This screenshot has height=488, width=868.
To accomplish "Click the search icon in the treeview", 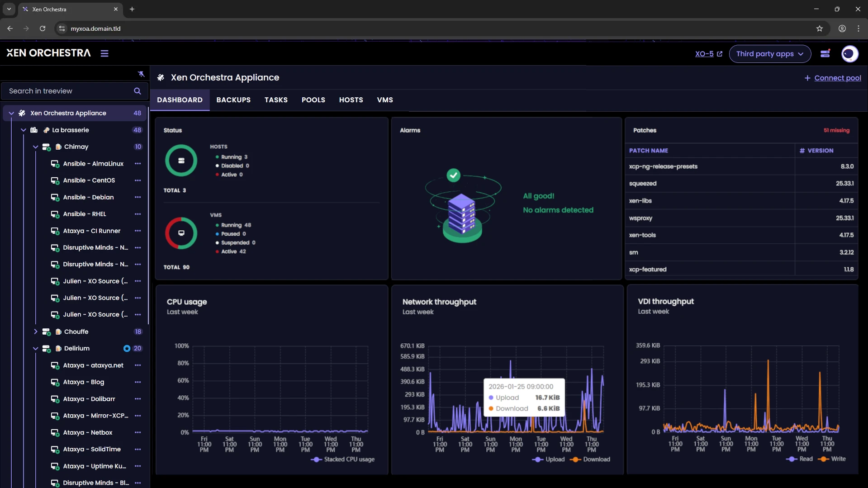I will [x=137, y=91].
